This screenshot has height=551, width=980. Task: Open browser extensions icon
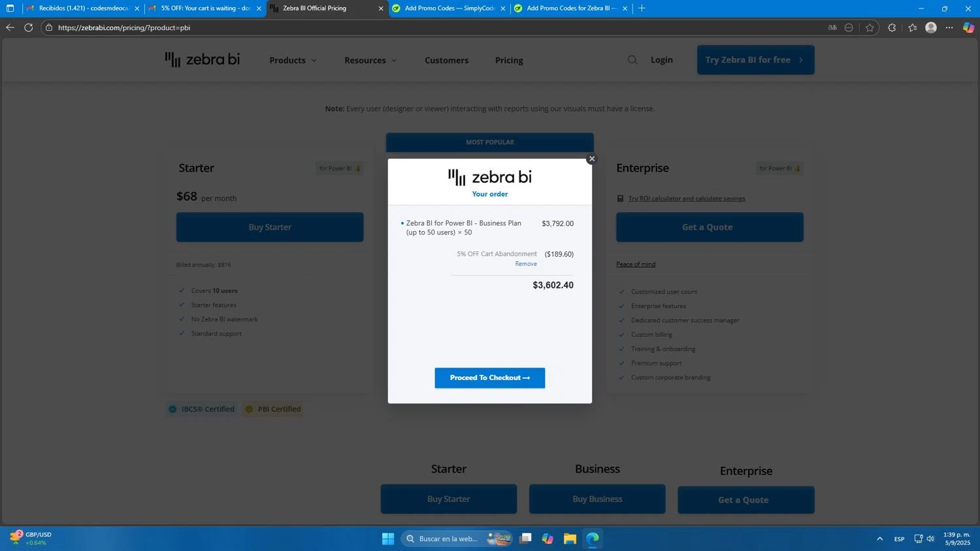[x=892, y=27]
